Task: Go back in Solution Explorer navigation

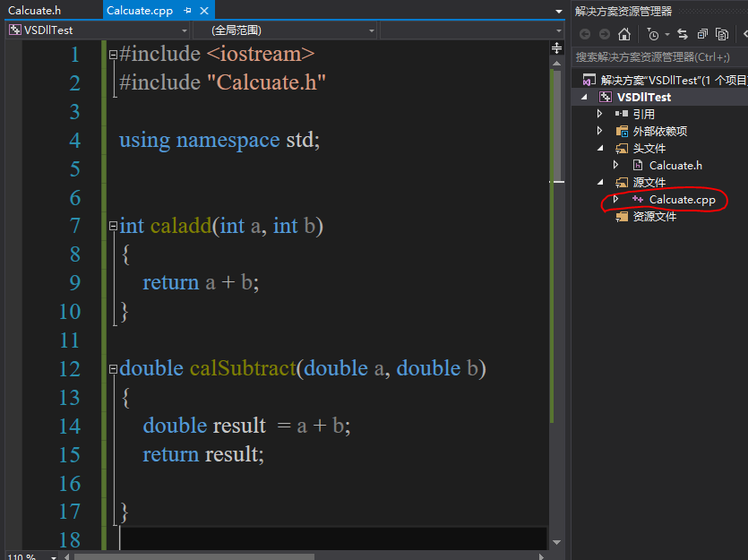Action: point(585,34)
